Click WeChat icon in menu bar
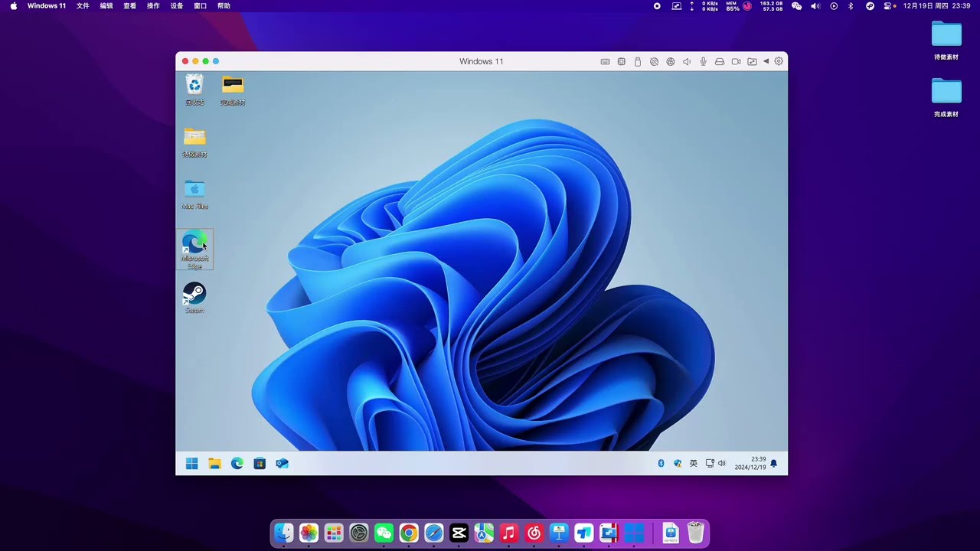980x551 pixels. click(x=796, y=6)
